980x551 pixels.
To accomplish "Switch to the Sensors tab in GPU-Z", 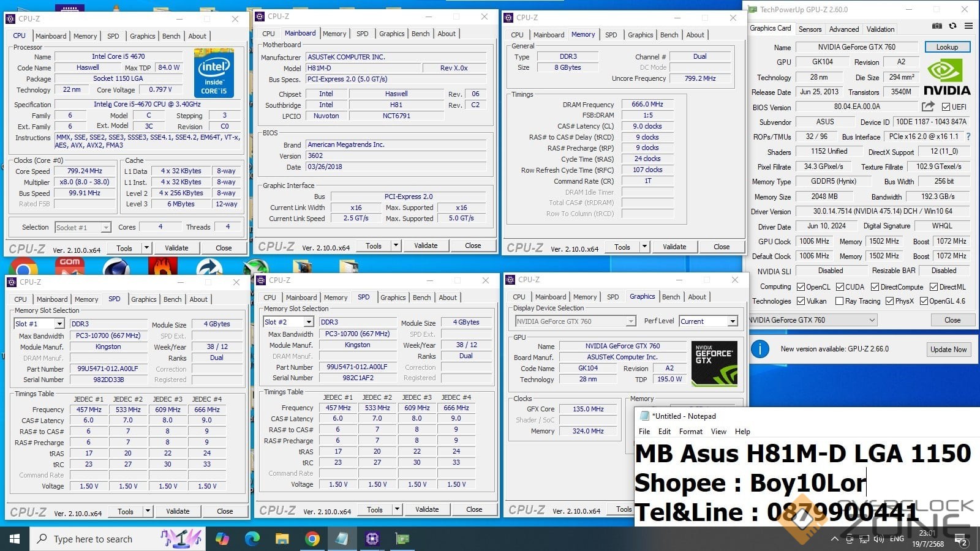I will point(810,29).
